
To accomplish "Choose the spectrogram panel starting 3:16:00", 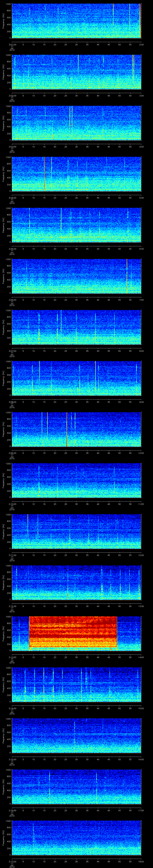I will [x=77, y=787].
